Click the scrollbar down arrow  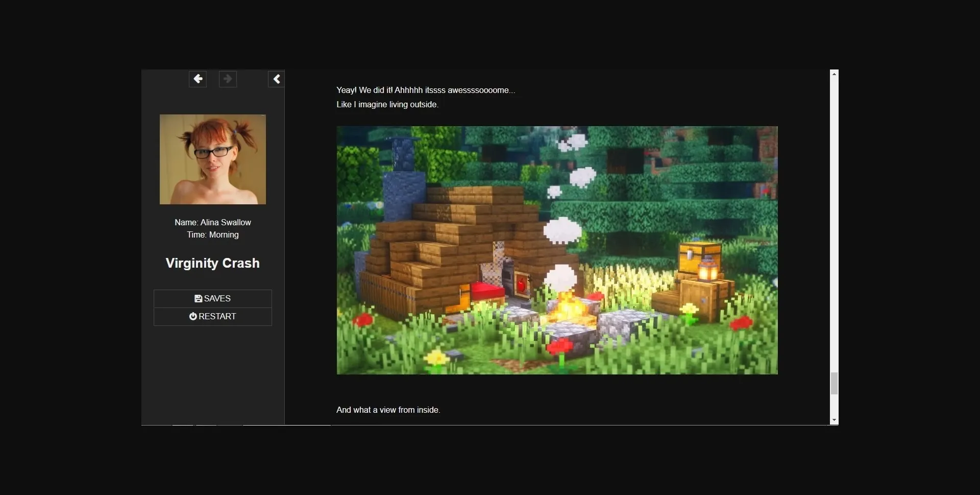tap(834, 420)
